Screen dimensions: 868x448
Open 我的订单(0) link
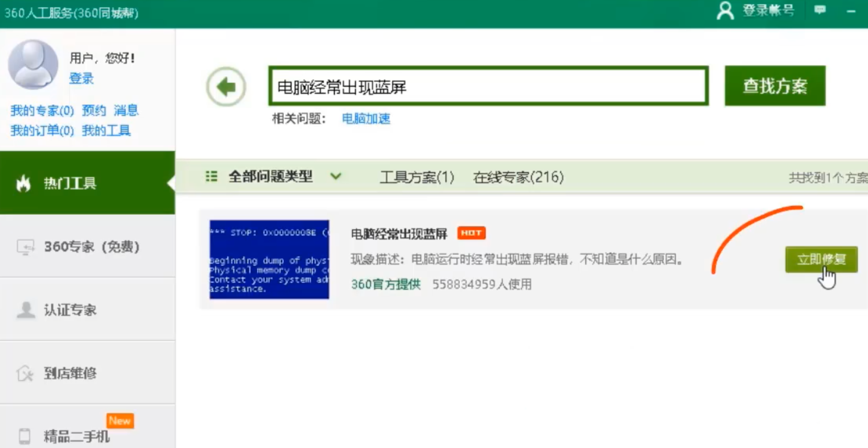[x=42, y=130]
